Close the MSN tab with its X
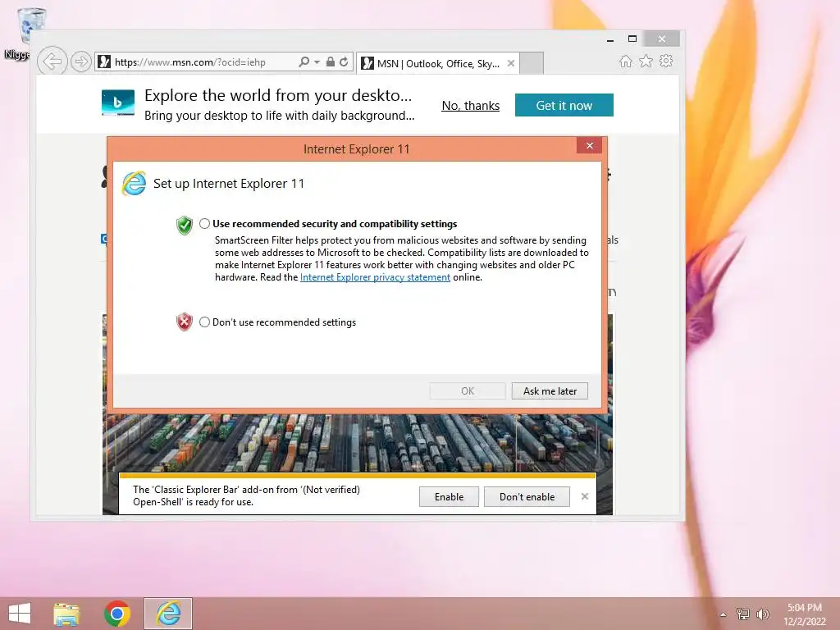The width and height of the screenshot is (840, 630). (511, 63)
